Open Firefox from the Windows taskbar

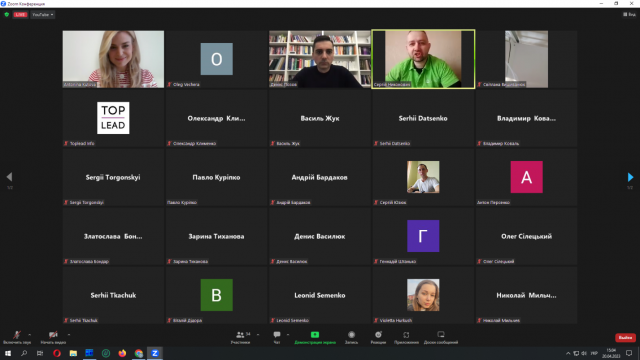click(122, 353)
